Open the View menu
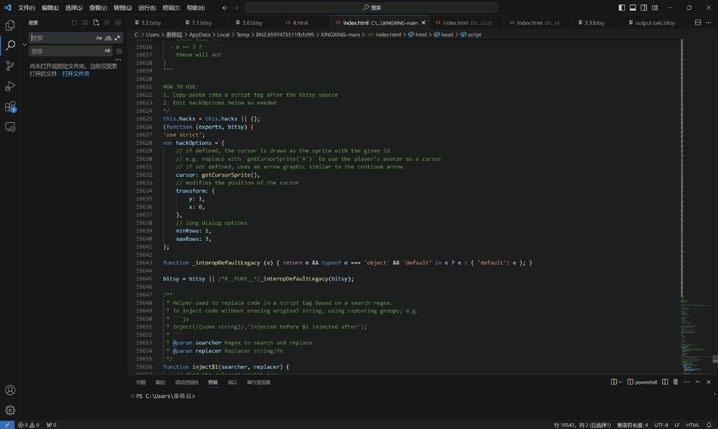718x429 pixels. (98, 8)
